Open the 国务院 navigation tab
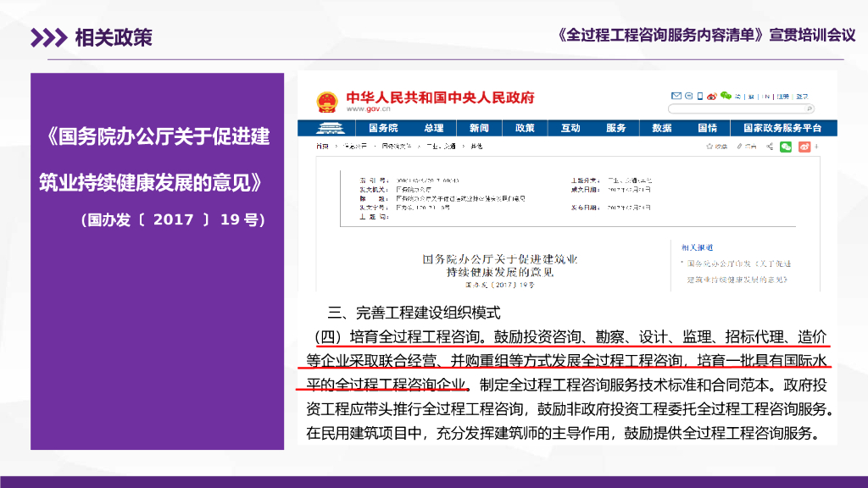The height and width of the screenshot is (488, 868). (382, 128)
